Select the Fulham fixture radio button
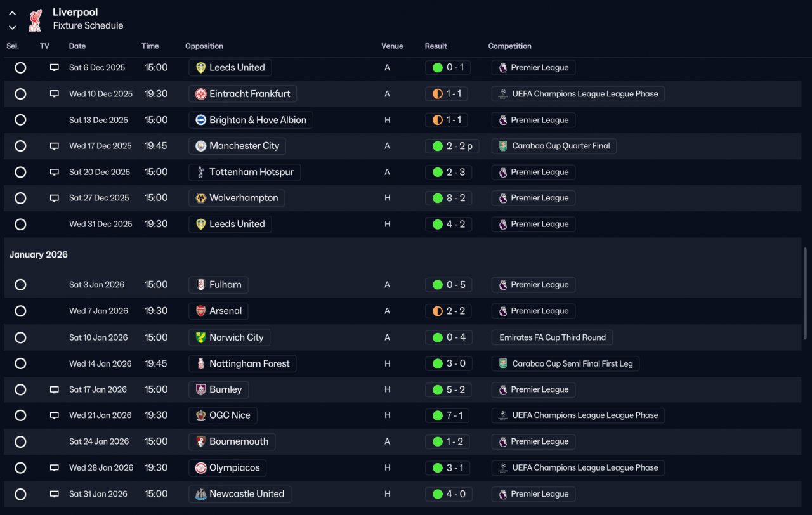The height and width of the screenshot is (515, 812). point(20,285)
